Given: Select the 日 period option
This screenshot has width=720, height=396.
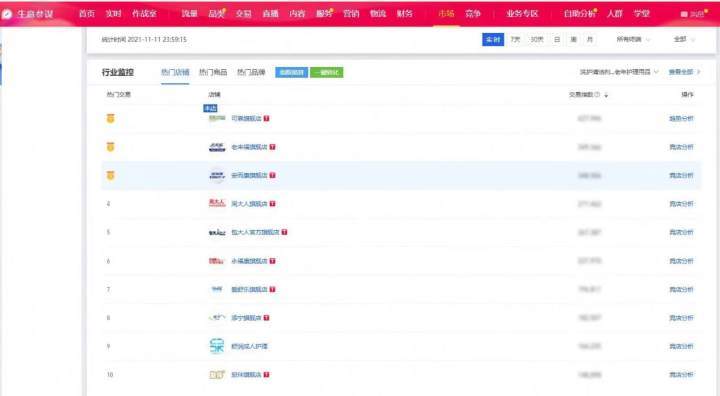Looking at the screenshot, I should pos(557,40).
